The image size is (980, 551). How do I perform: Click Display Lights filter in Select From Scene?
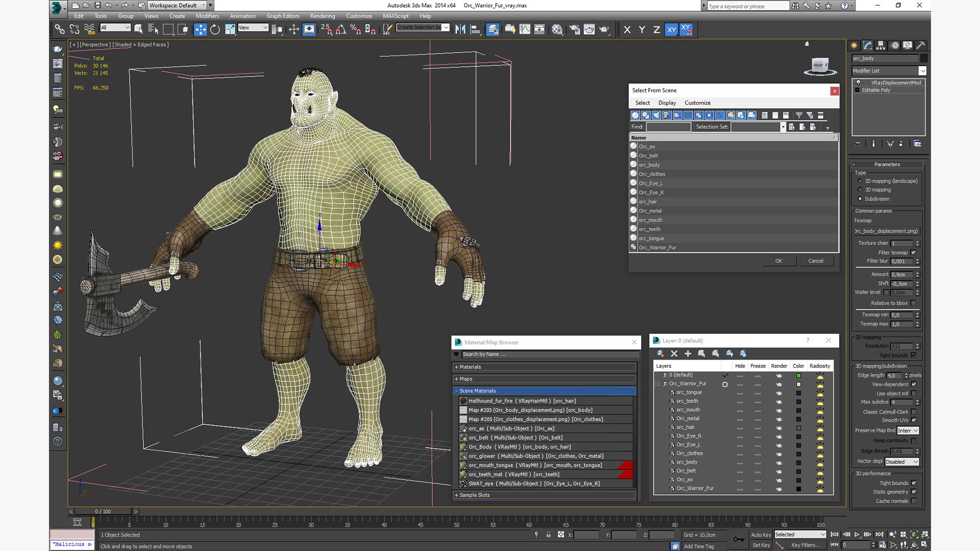click(x=656, y=115)
